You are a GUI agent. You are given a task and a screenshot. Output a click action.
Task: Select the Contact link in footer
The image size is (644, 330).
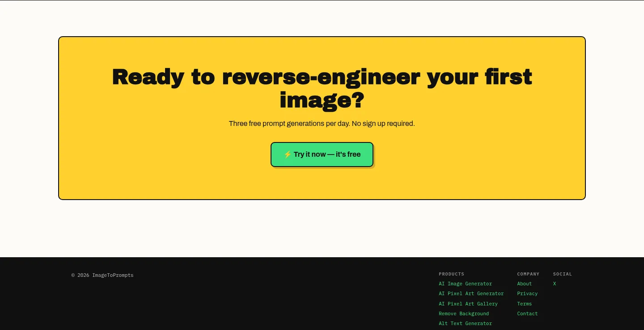(527, 313)
